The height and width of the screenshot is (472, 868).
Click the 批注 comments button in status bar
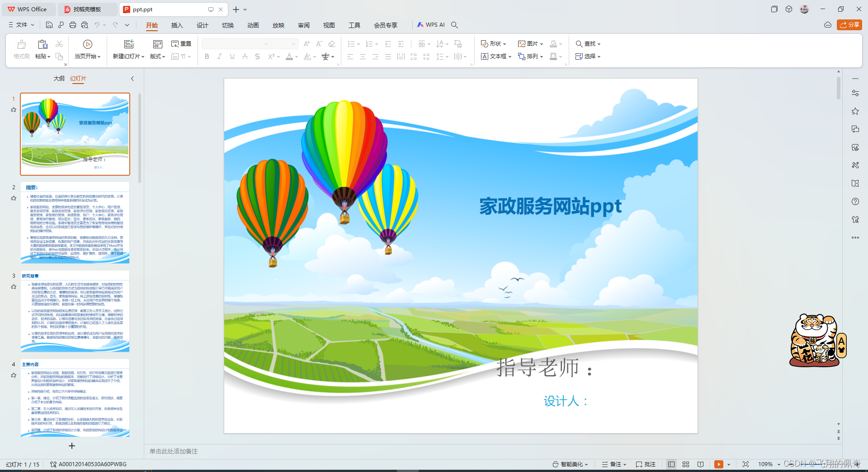click(x=646, y=464)
